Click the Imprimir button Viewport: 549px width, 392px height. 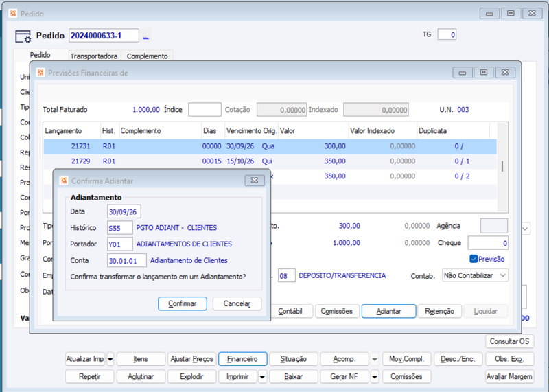[237, 377]
